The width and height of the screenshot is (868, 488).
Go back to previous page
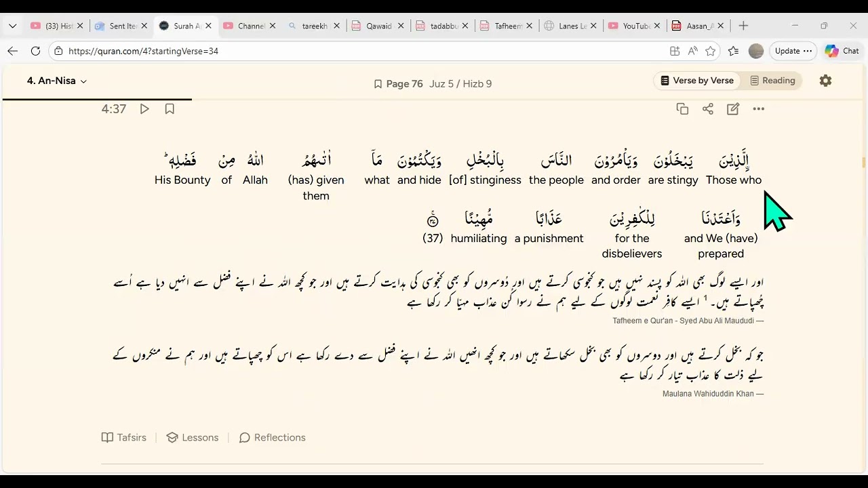point(13,51)
